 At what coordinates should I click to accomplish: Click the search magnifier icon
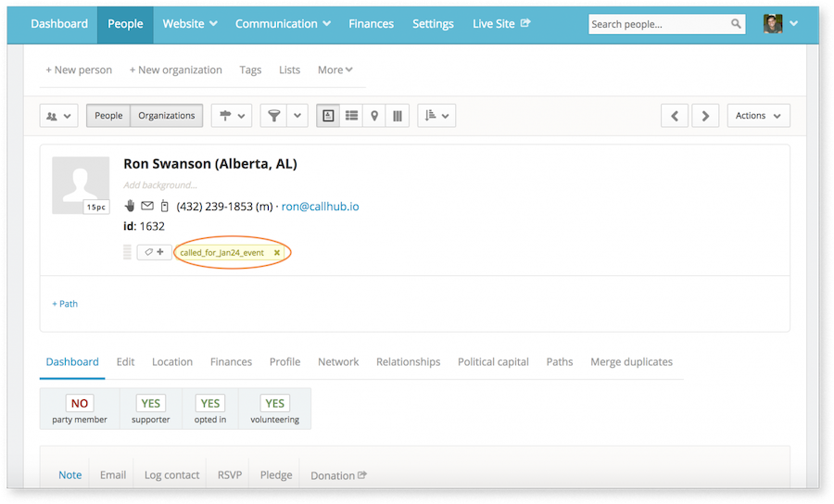(x=736, y=24)
